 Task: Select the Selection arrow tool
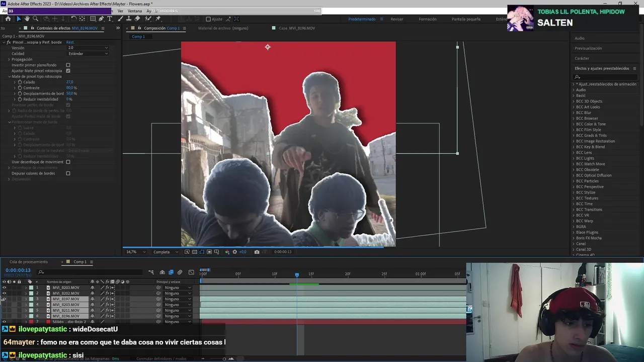point(19,19)
